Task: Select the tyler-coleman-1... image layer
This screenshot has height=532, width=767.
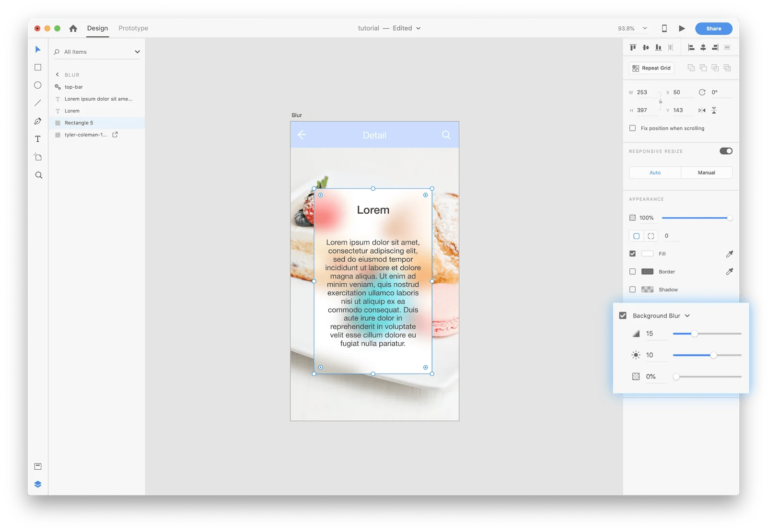Action: (97, 135)
